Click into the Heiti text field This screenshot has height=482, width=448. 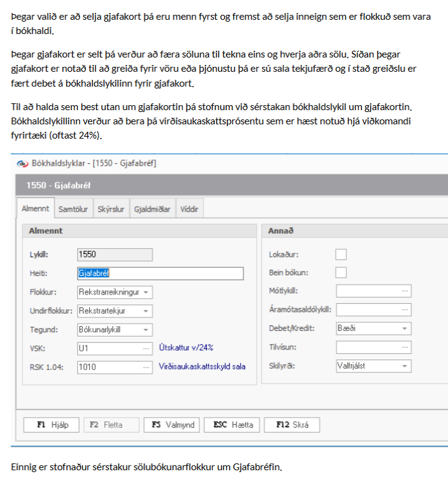[x=160, y=273]
